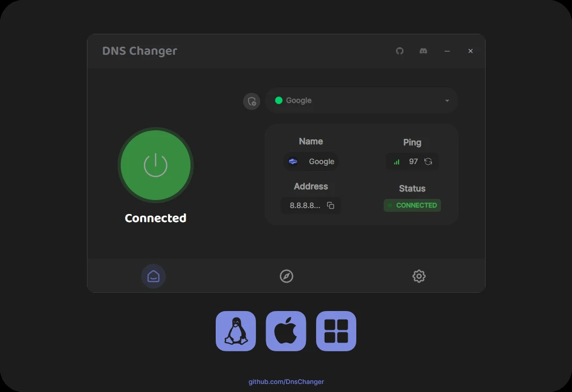Click the green ping signal bars icon
572x392 pixels.
point(397,162)
